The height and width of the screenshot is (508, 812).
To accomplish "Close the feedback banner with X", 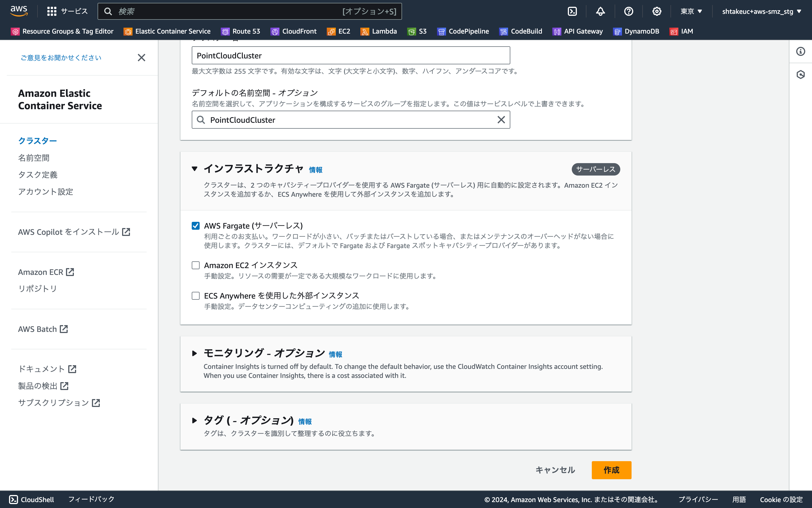I will click(142, 58).
